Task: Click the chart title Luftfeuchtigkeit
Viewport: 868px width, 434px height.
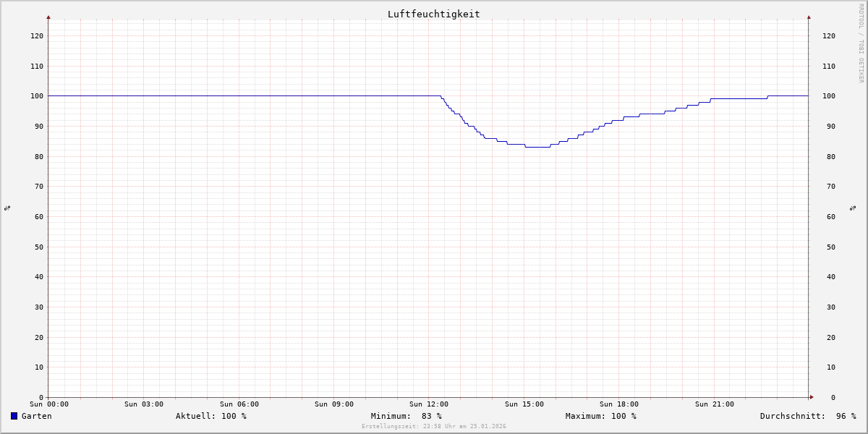Action: [434, 14]
